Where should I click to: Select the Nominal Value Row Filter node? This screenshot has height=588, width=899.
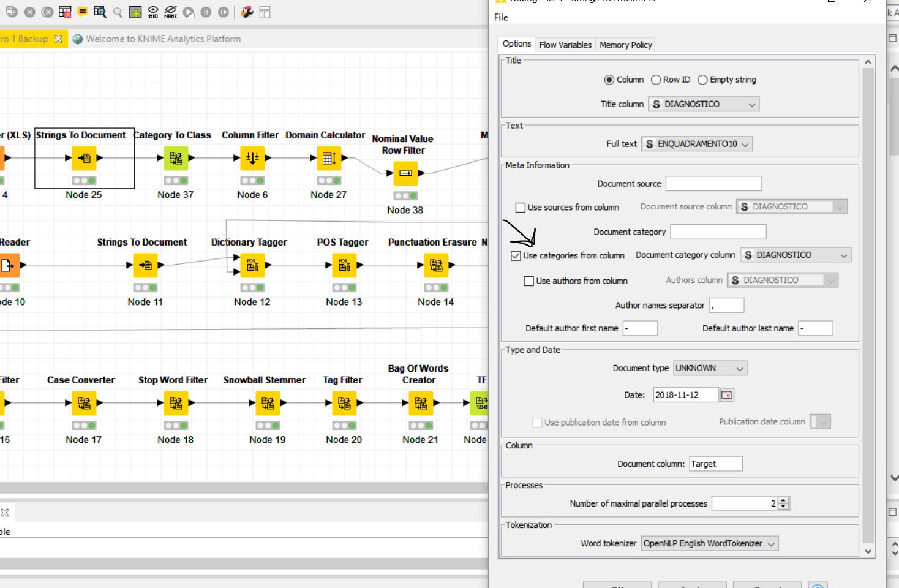[405, 173]
